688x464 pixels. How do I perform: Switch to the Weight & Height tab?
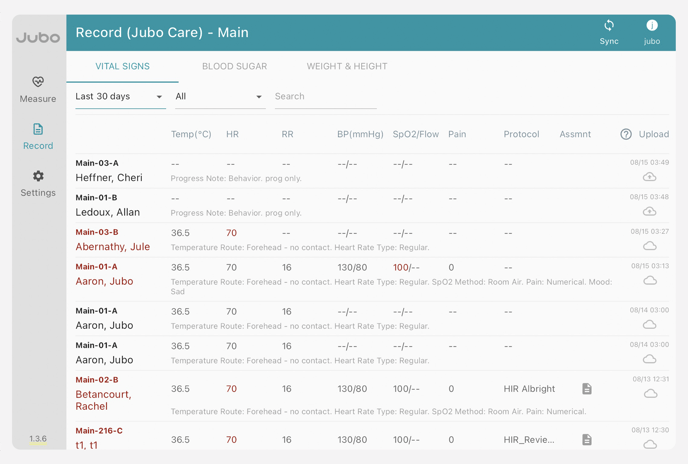[346, 66]
